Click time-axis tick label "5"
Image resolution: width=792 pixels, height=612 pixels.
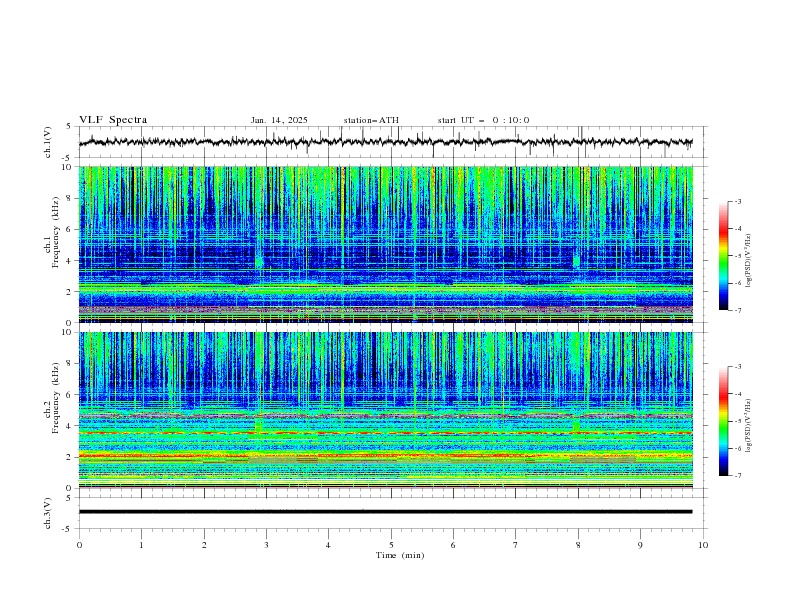tap(391, 545)
